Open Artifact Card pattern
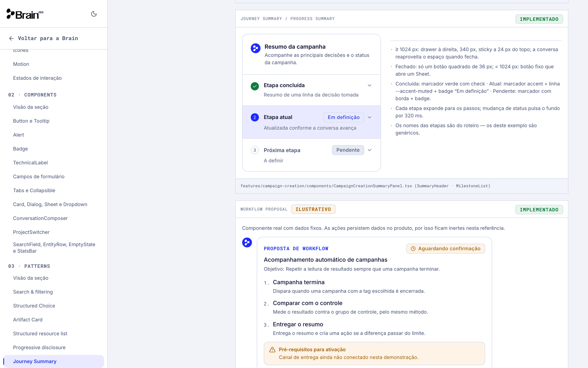 click(x=28, y=319)
